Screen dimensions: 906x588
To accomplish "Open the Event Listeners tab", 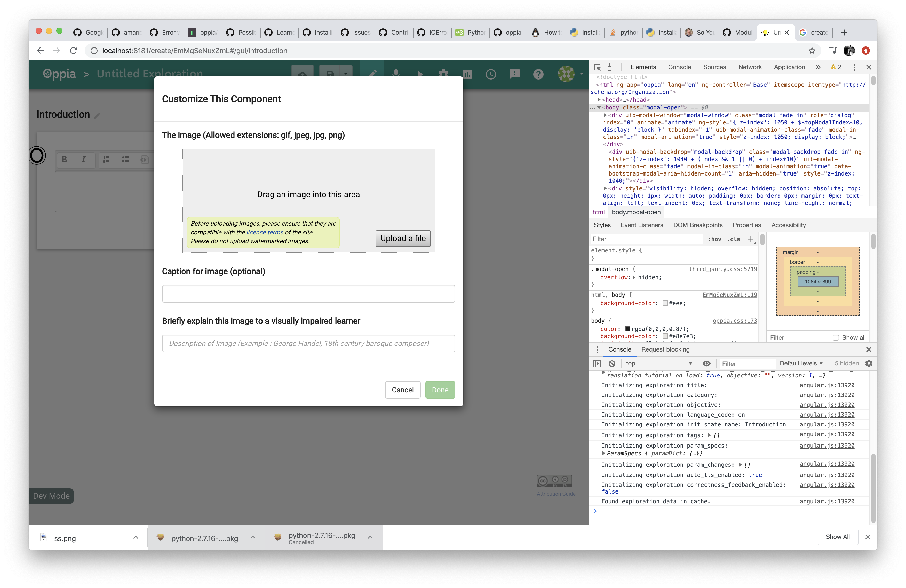I will [x=642, y=225].
